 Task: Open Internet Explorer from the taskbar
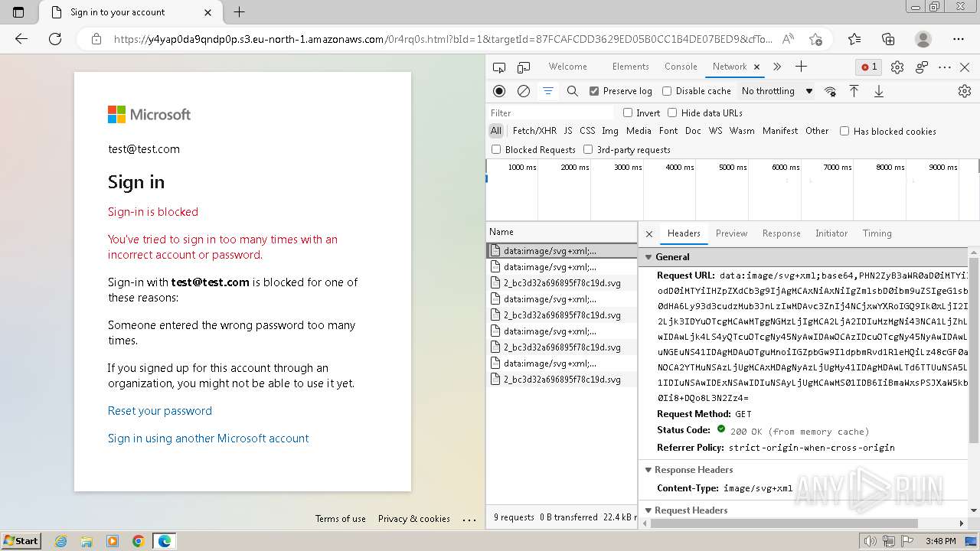click(x=61, y=541)
